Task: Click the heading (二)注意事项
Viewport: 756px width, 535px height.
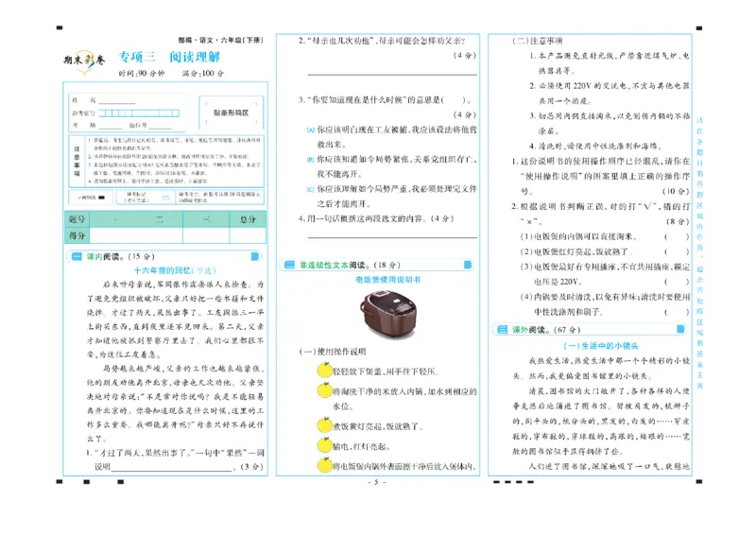Action: (537, 41)
